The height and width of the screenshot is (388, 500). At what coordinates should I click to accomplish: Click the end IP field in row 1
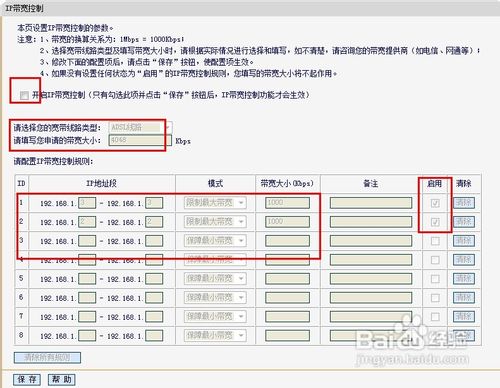(x=154, y=203)
